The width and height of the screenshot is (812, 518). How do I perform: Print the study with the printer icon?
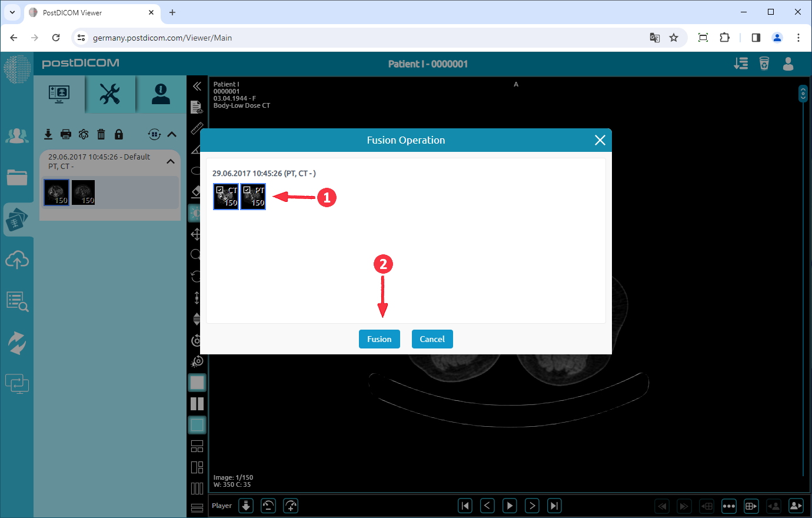point(66,134)
